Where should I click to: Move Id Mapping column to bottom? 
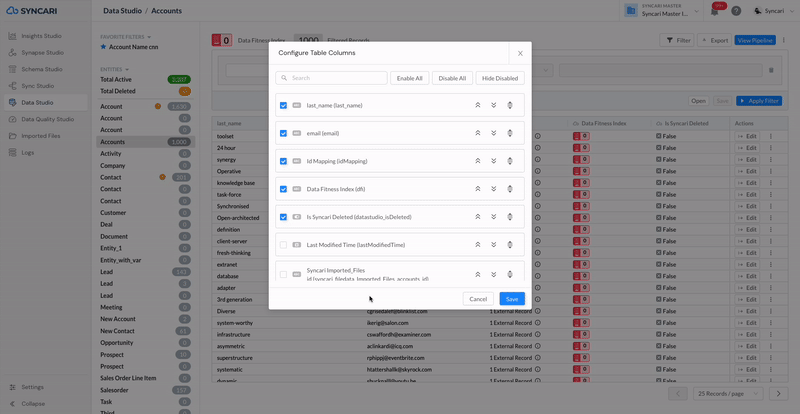tap(493, 161)
